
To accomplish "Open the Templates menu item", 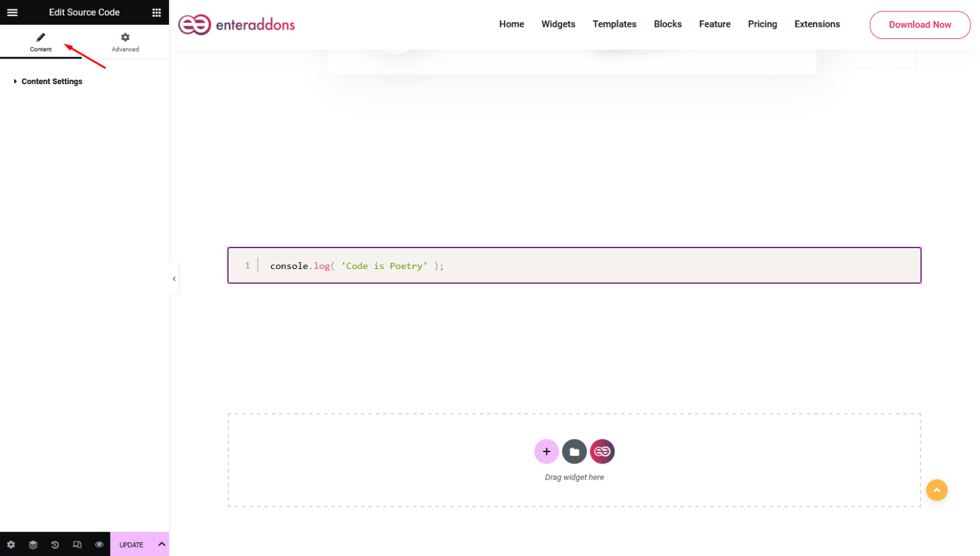I will tap(614, 24).
